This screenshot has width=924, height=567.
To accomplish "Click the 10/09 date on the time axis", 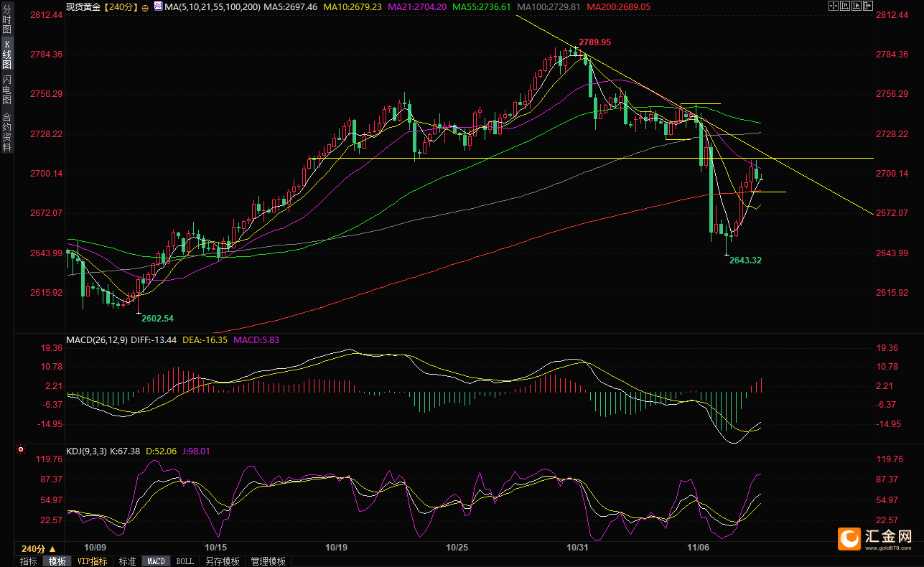I will pos(95,548).
